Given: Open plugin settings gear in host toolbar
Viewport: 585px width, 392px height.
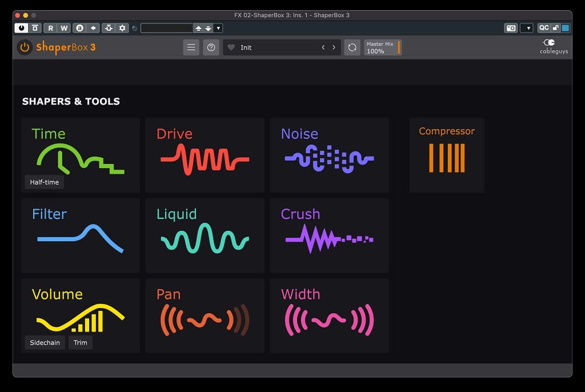Looking at the screenshot, I should (x=122, y=28).
